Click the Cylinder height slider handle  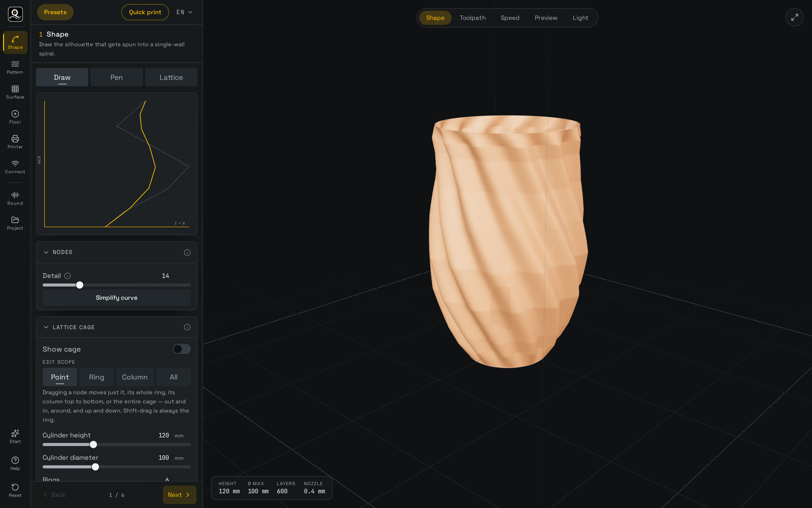point(93,444)
